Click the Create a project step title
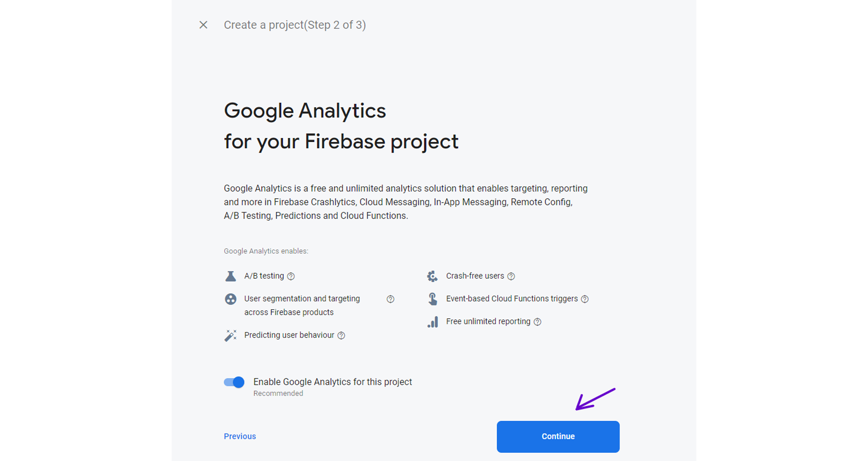The height and width of the screenshot is (461, 868). tap(295, 25)
